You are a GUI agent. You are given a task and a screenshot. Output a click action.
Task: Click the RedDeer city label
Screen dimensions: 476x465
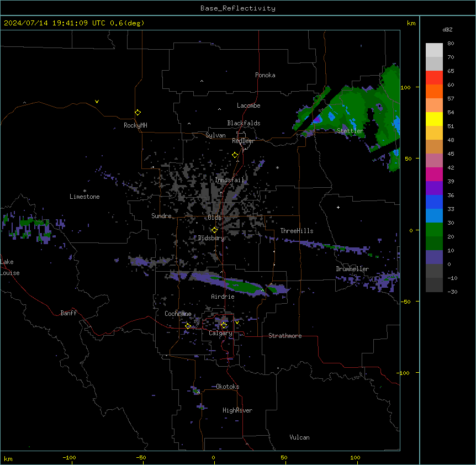243,141
